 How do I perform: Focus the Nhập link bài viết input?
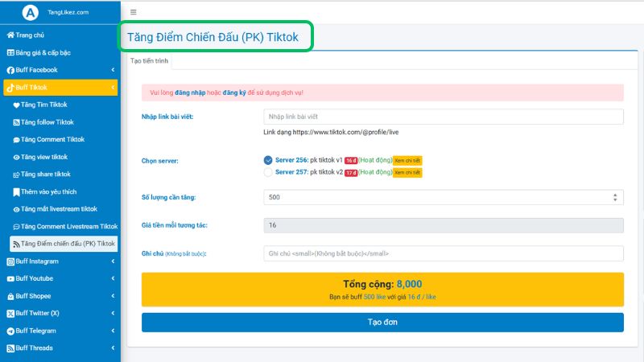444,117
